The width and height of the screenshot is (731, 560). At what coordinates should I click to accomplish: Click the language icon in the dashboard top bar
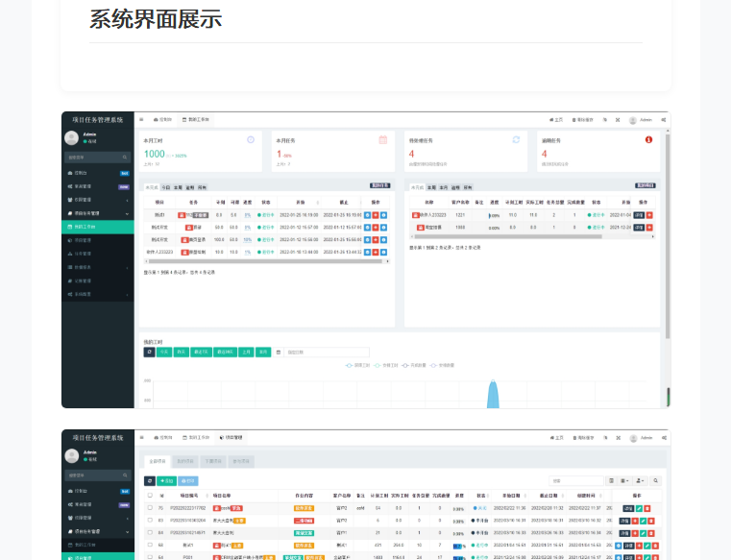point(604,120)
